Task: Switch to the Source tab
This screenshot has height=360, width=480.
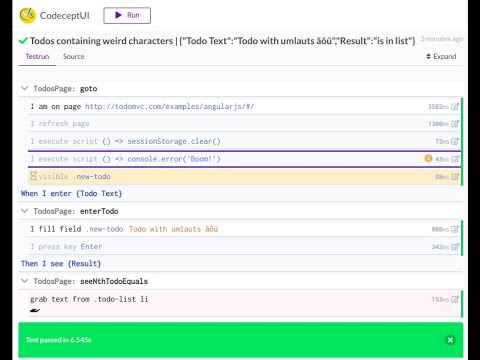Action: click(74, 56)
